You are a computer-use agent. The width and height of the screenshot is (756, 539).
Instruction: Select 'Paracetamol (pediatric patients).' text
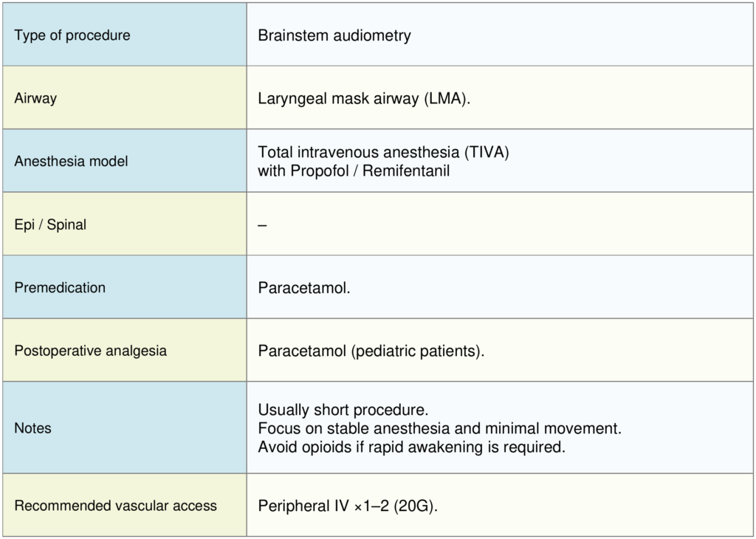371,351
